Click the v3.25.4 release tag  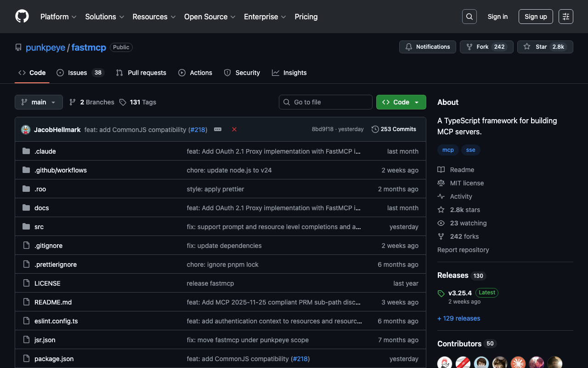tap(460, 293)
